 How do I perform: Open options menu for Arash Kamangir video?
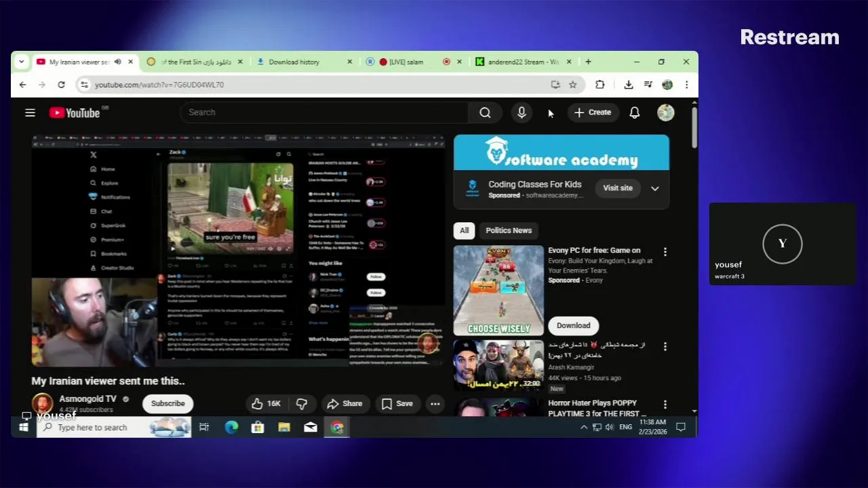click(665, 346)
